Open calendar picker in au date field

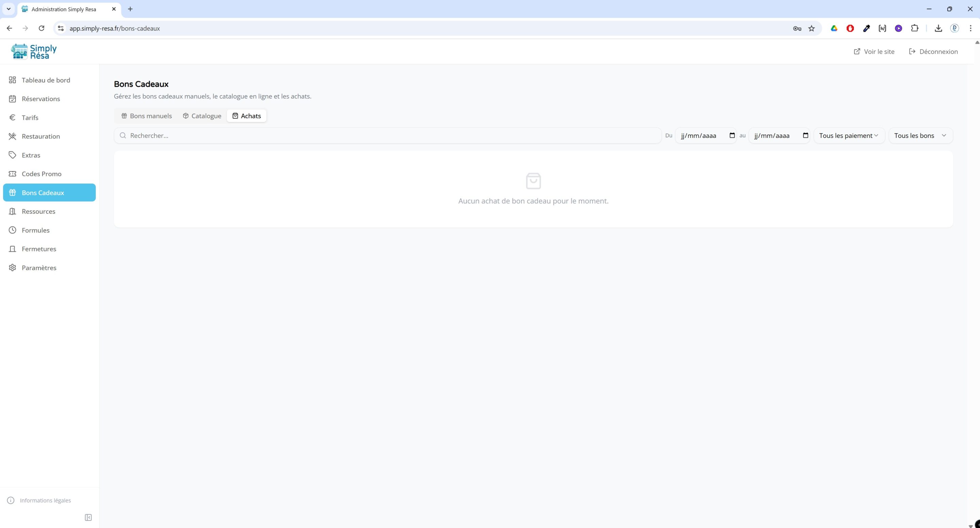(x=805, y=135)
